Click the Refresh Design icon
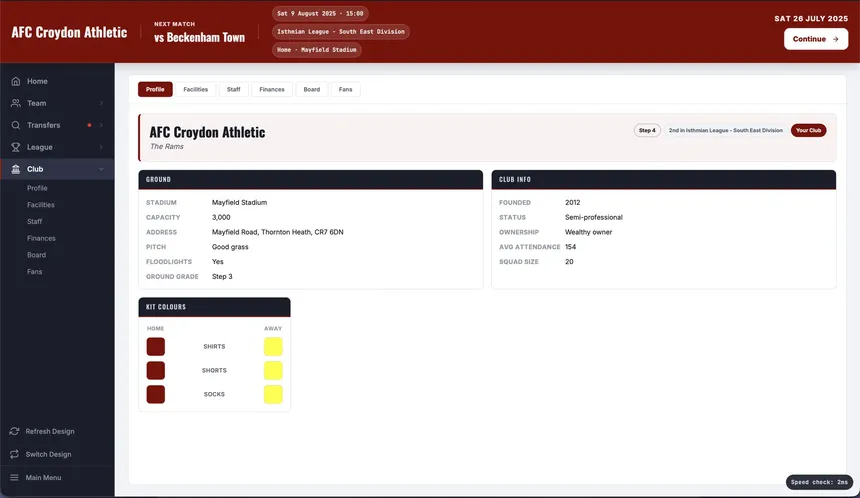This screenshot has width=860, height=498. point(15,431)
